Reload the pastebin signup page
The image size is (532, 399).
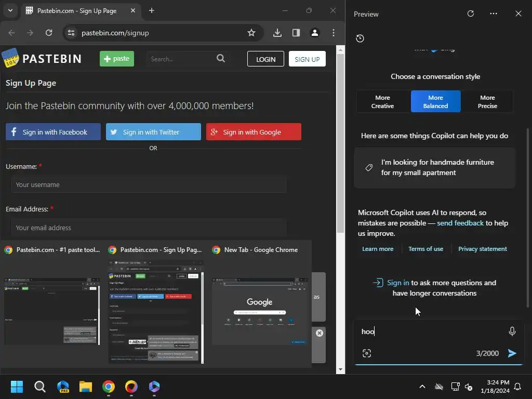pyautogui.click(x=49, y=33)
